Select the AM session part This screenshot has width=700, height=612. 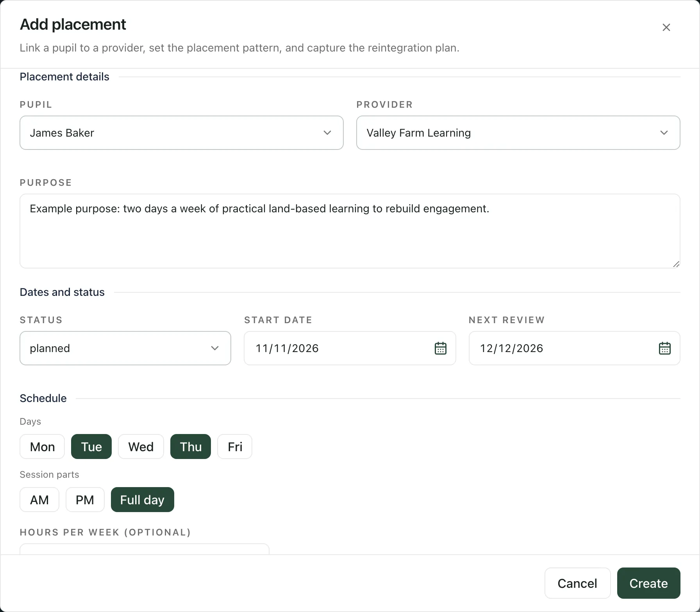39,500
